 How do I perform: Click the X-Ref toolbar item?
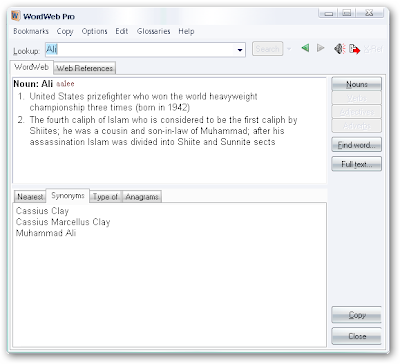tap(373, 49)
